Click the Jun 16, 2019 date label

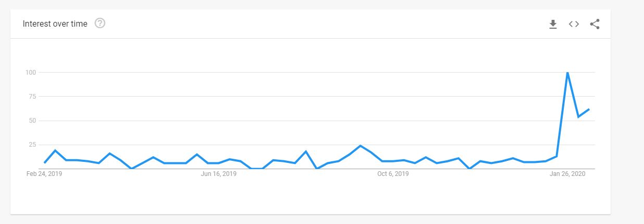click(218, 174)
